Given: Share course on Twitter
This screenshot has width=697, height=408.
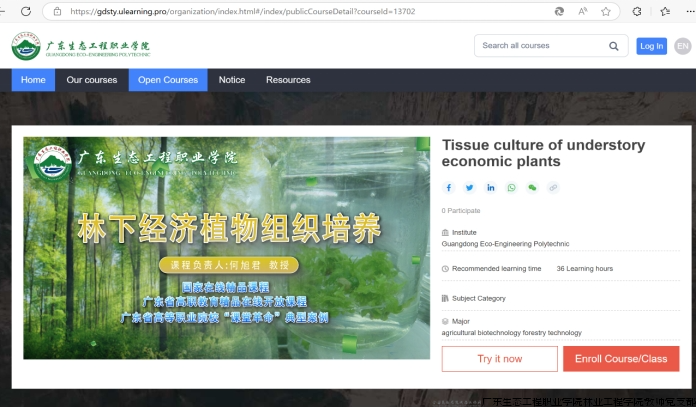Looking at the screenshot, I should [469, 187].
